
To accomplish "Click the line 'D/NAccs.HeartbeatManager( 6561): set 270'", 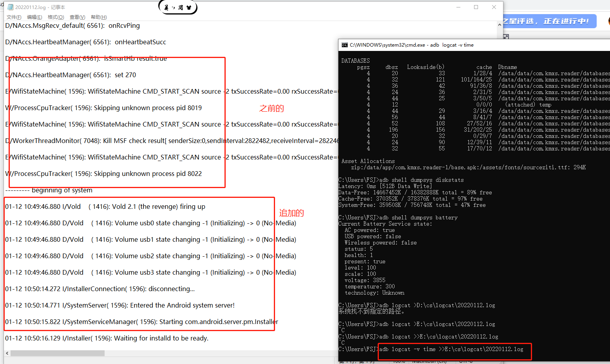I will 71,75.
